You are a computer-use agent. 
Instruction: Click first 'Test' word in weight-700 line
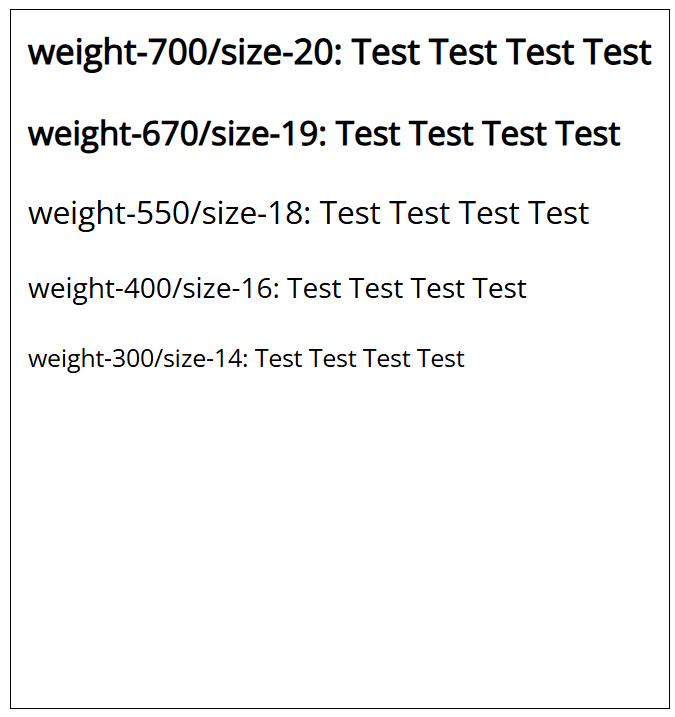[387, 52]
